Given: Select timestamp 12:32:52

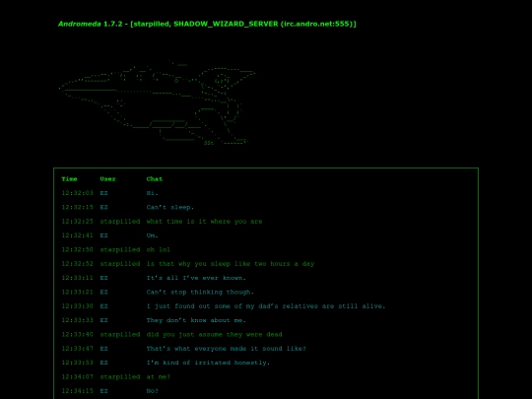Looking at the screenshot, I should (x=77, y=264).
